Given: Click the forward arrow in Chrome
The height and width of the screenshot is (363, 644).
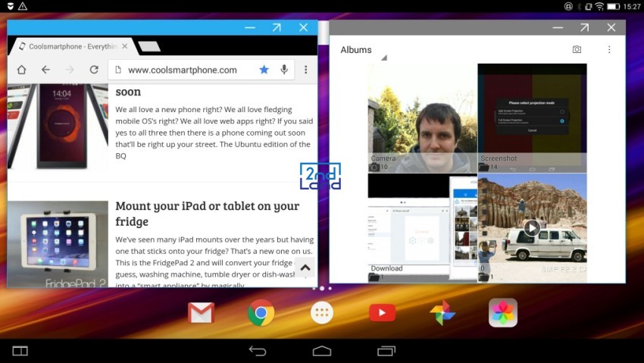Looking at the screenshot, I should 70,70.
